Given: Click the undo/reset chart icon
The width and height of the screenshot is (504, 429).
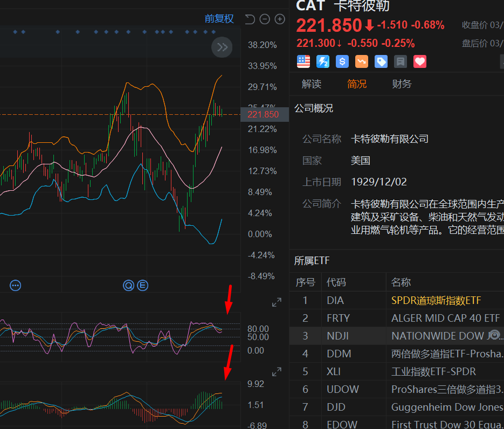Looking at the screenshot, I should (250, 19).
